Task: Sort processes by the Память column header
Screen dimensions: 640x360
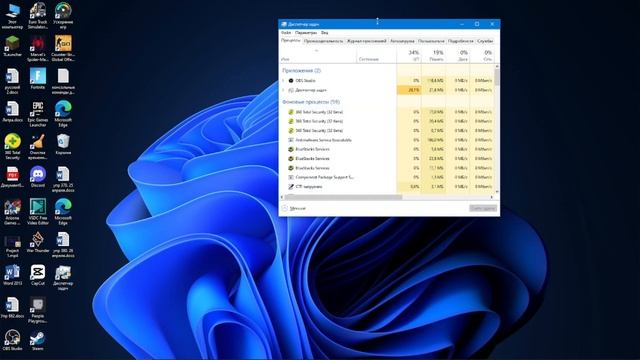Action: 433,56
